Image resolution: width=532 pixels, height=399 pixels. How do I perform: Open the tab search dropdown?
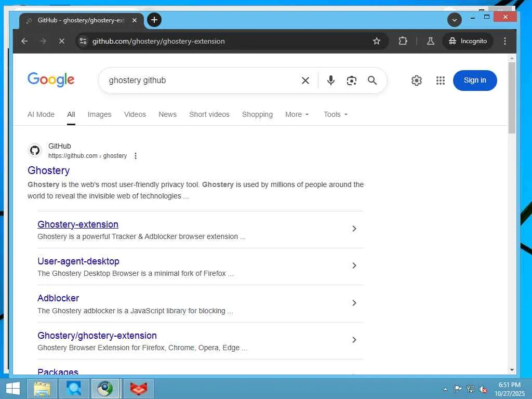[454, 20]
